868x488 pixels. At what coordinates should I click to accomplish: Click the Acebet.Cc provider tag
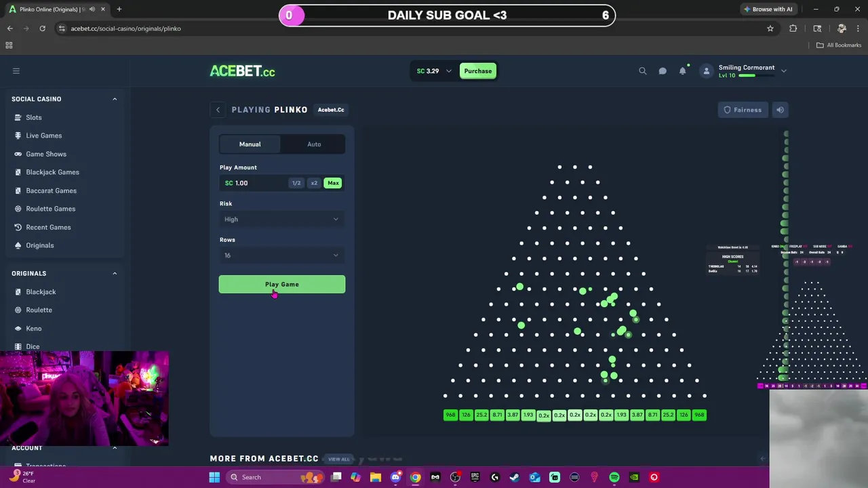coord(331,110)
